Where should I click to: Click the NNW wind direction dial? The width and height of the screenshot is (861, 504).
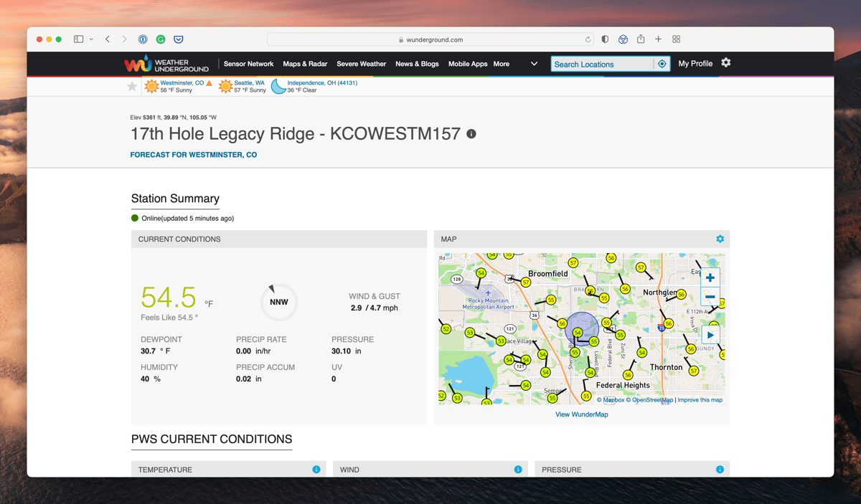pyautogui.click(x=278, y=303)
